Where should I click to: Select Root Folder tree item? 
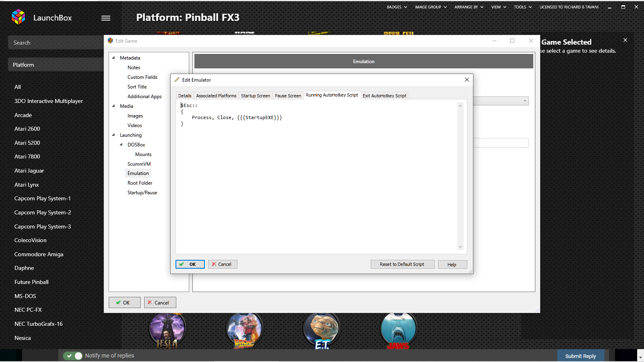coord(140,183)
